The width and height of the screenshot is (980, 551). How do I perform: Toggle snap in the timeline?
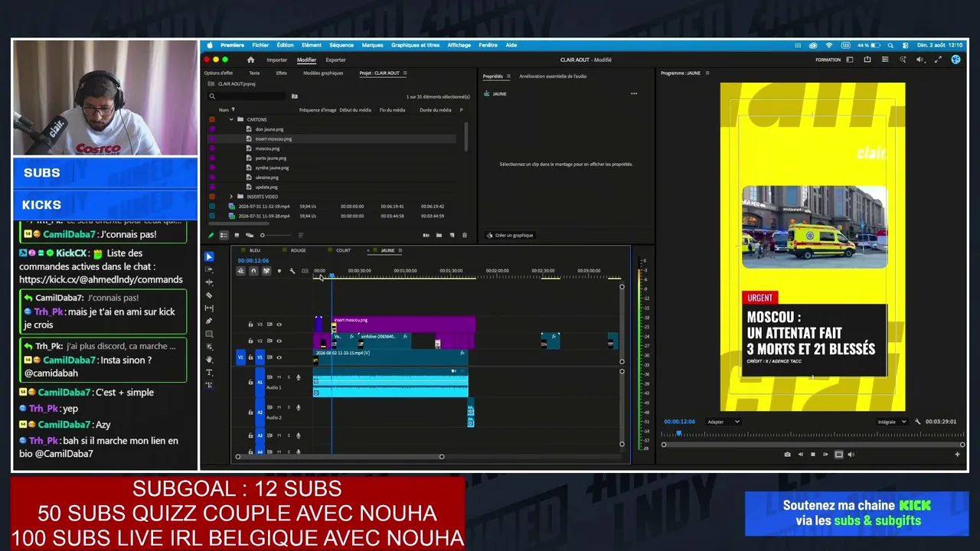pos(253,271)
